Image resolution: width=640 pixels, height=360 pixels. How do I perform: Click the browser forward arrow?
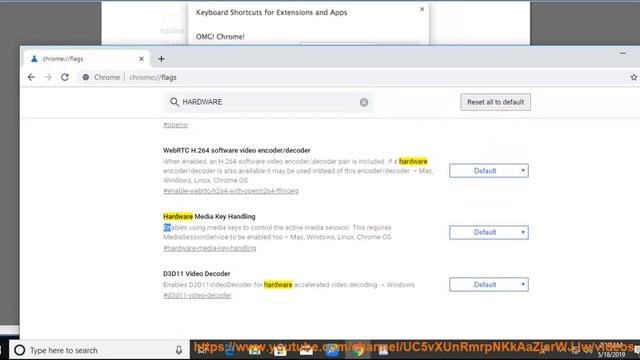pyautogui.click(x=48, y=77)
